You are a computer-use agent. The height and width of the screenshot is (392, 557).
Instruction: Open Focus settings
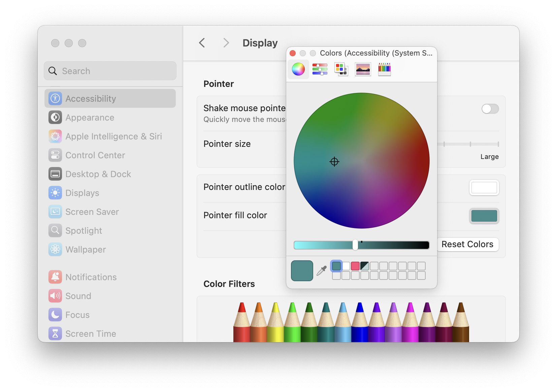point(110,315)
